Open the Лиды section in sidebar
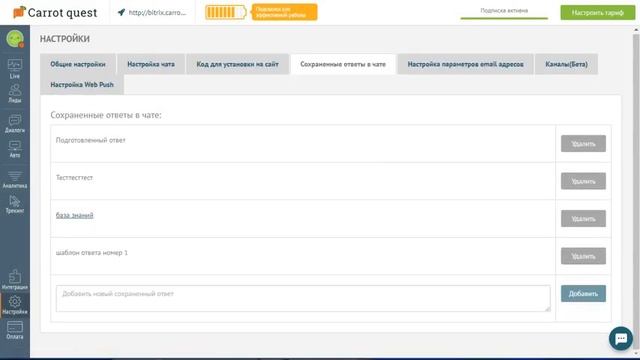Image resolution: width=640 pixels, height=360 pixels. tap(15, 93)
